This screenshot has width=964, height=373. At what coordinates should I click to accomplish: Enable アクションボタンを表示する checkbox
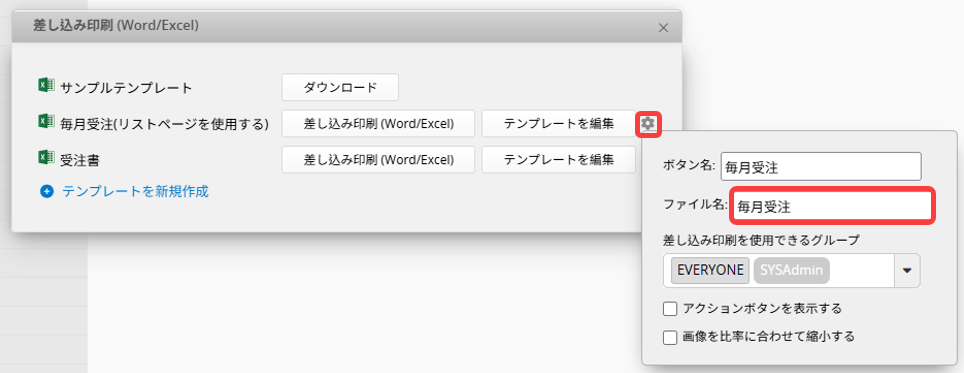point(670,308)
